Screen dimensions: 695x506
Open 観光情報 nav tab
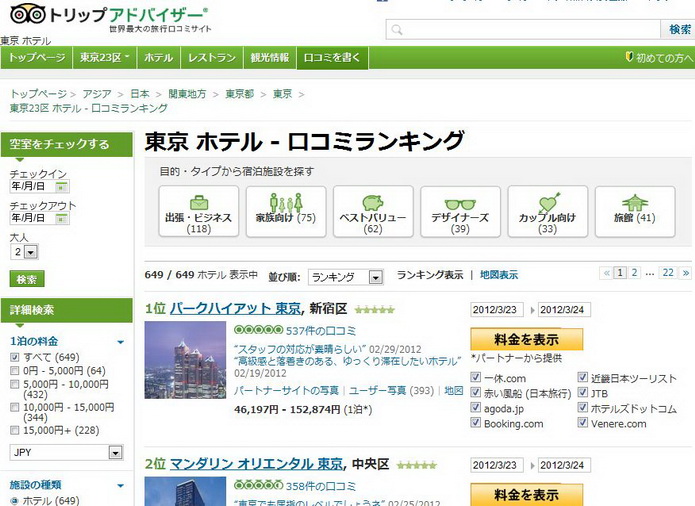270,58
